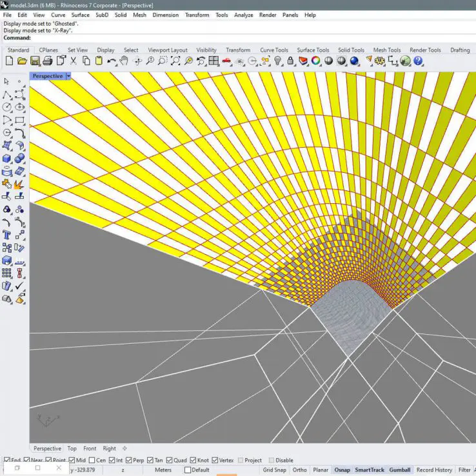476x476 pixels.
Task: Click the Save file icon in toolbar
Action: tap(35, 61)
